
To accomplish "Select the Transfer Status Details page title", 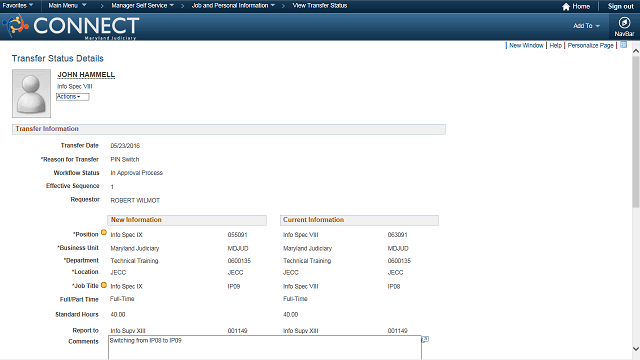I will [58, 58].
